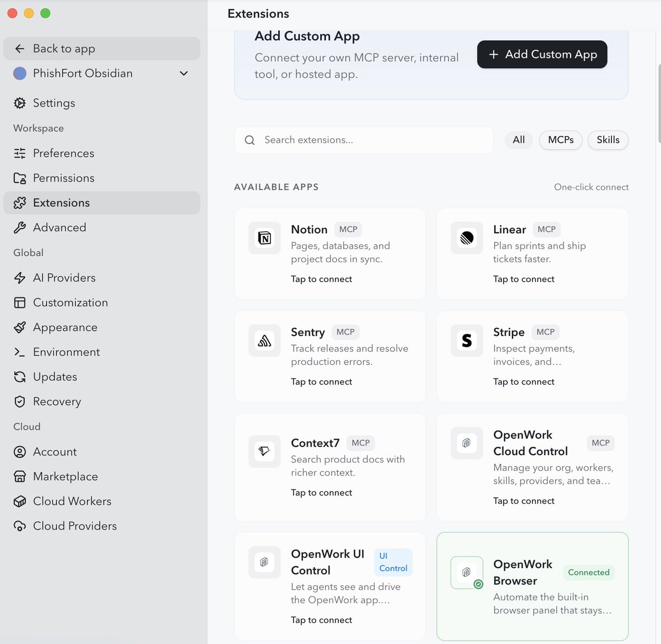Expand the PhishFort Obsidian workspace chevron

[x=184, y=73]
